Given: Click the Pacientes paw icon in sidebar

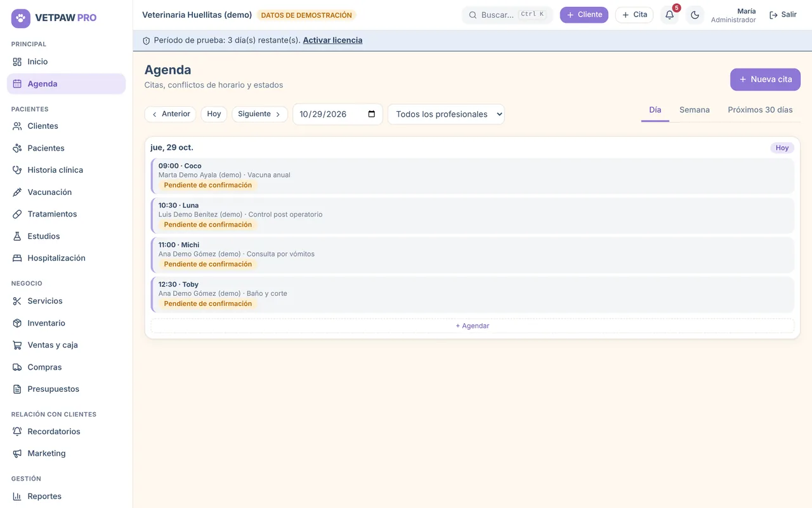Looking at the screenshot, I should tap(17, 148).
